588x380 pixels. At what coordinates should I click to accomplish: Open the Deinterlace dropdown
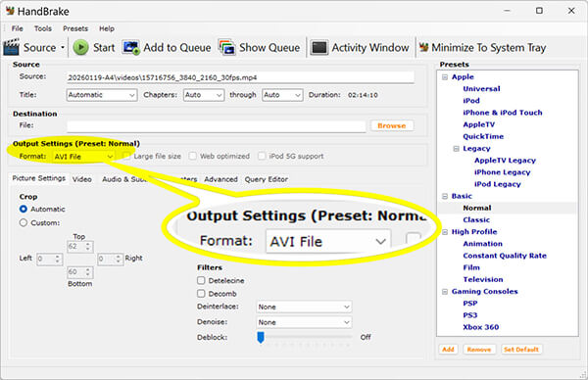304,307
